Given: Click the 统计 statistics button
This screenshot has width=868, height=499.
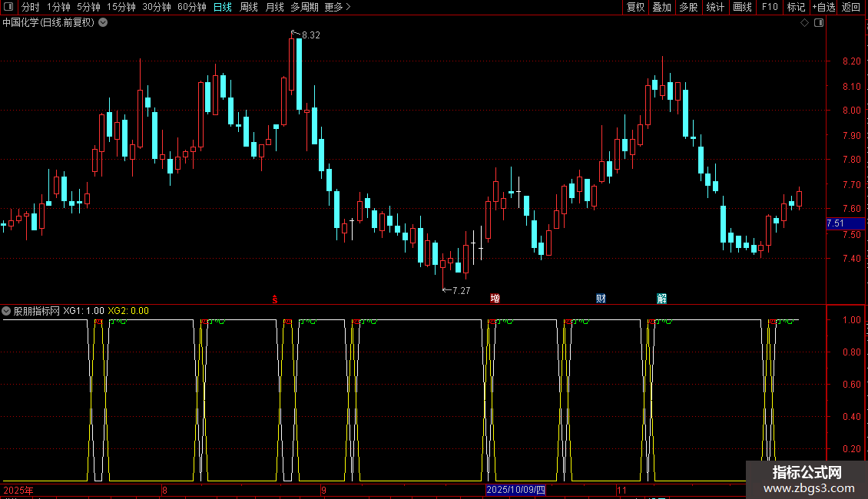Looking at the screenshot, I should coord(715,7).
